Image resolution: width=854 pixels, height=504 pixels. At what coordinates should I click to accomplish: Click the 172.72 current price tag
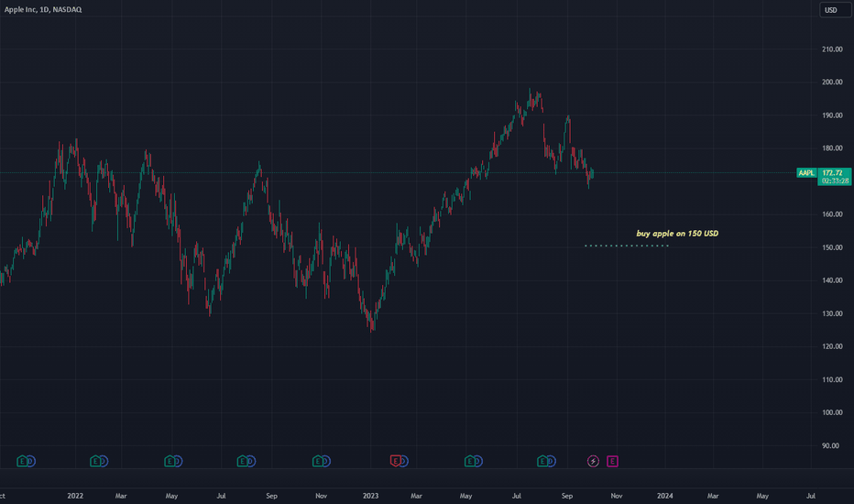coord(832,172)
